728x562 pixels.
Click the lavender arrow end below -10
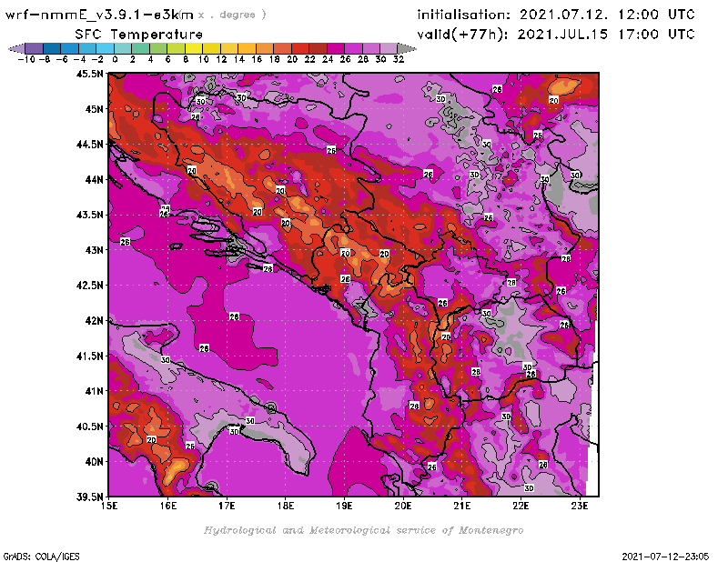coord(16,48)
